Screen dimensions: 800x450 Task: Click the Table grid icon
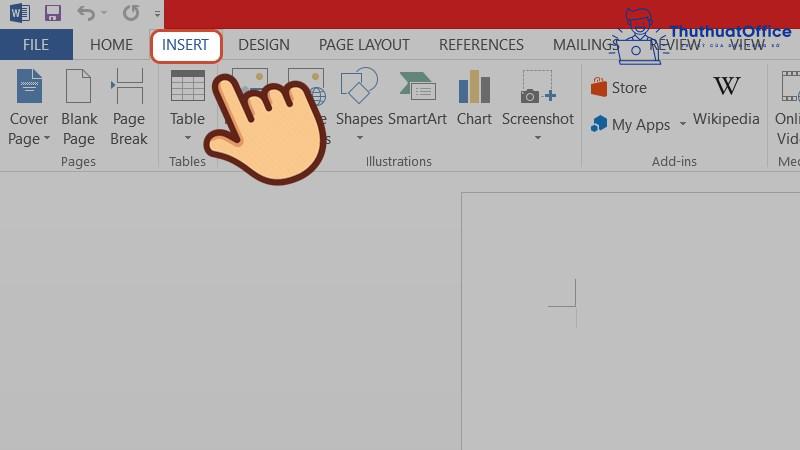tap(188, 86)
